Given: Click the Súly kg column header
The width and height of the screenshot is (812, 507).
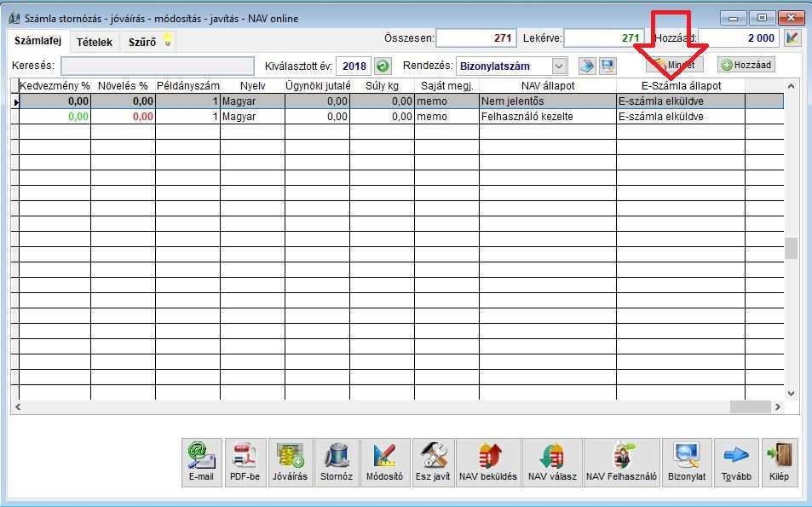Looking at the screenshot, I should click(383, 86).
